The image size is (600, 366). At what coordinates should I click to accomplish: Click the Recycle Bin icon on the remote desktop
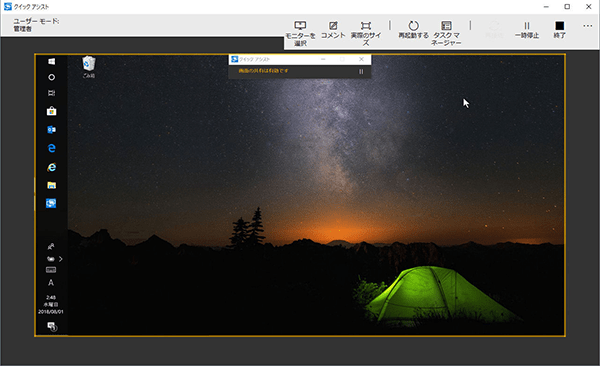coord(89,67)
